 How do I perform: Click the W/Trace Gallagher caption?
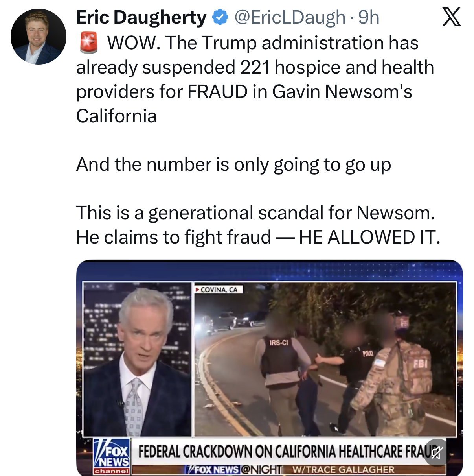(x=343, y=470)
